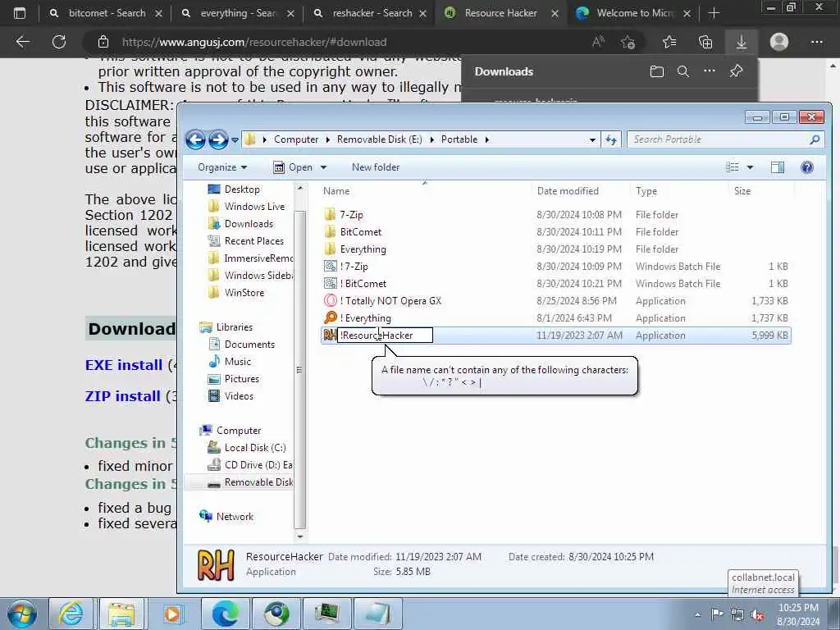Select Local Disk (C:) in tree
Image resolution: width=840 pixels, height=630 pixels.
(255, 447)
